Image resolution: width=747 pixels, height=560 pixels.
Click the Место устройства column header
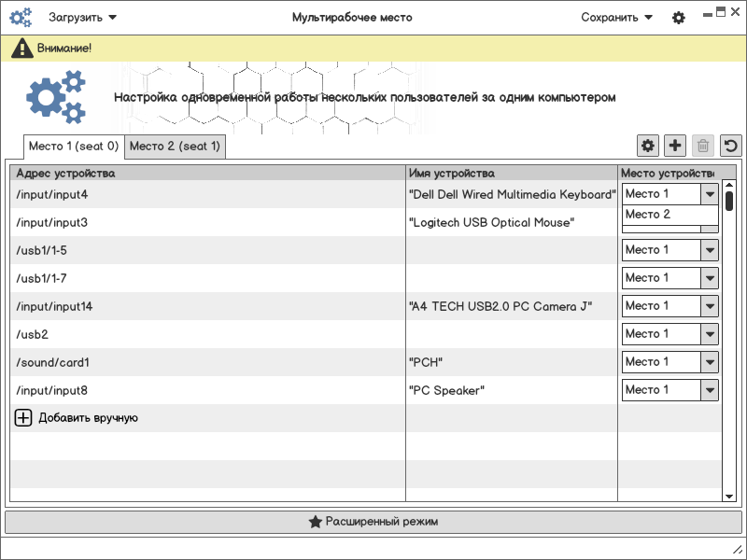669,174
